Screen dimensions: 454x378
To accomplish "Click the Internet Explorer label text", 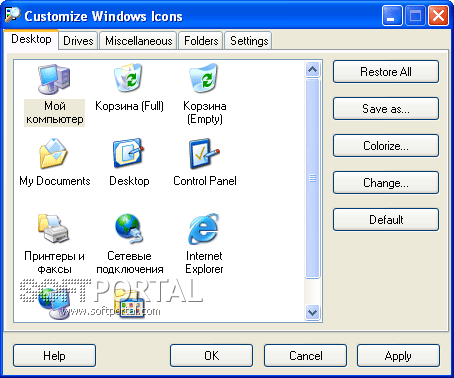I will [204, 263].
